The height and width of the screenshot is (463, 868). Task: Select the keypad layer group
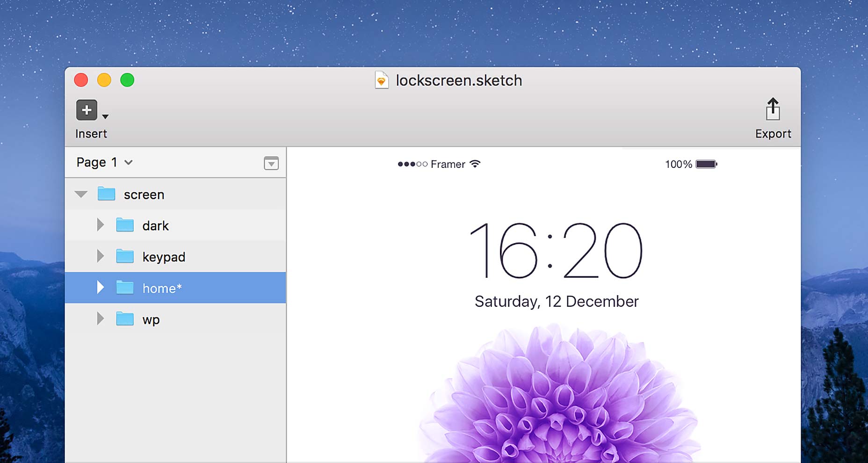tap(175, 256)
